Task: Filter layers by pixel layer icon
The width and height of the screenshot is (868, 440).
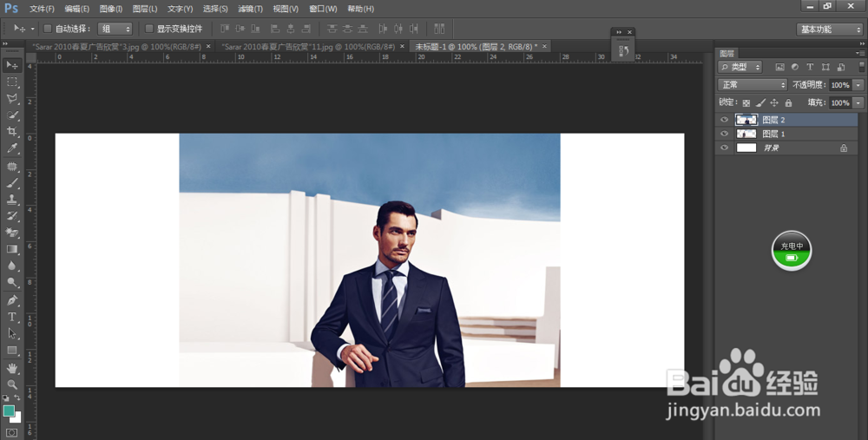Action: click(x=779, y=67)
